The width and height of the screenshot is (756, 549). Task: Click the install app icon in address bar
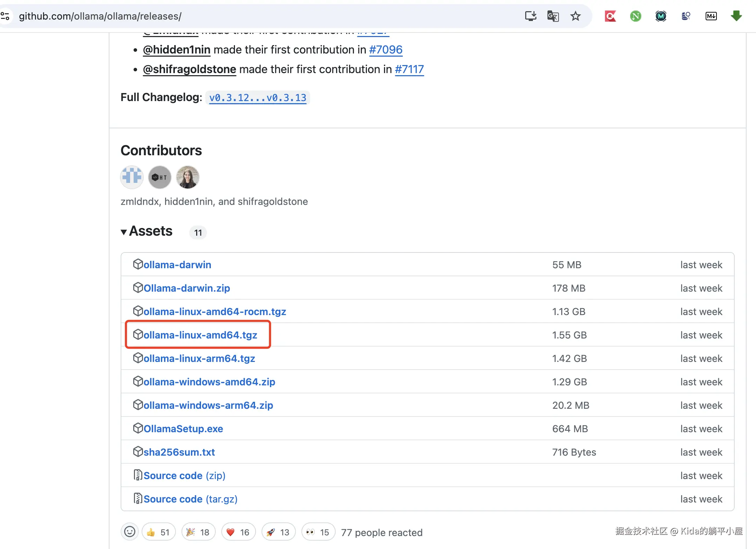coord(530,16)
